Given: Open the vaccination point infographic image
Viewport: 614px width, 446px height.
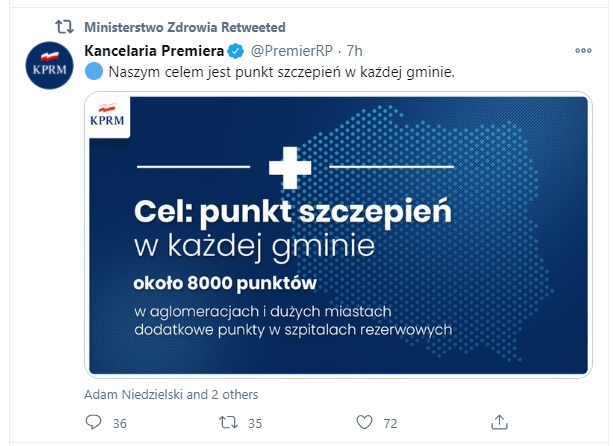Looking at the screenshot, I should pos(338,235).
